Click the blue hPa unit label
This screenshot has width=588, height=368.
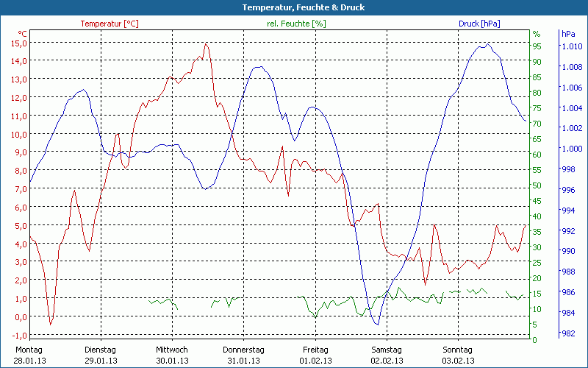coord(569,34)
